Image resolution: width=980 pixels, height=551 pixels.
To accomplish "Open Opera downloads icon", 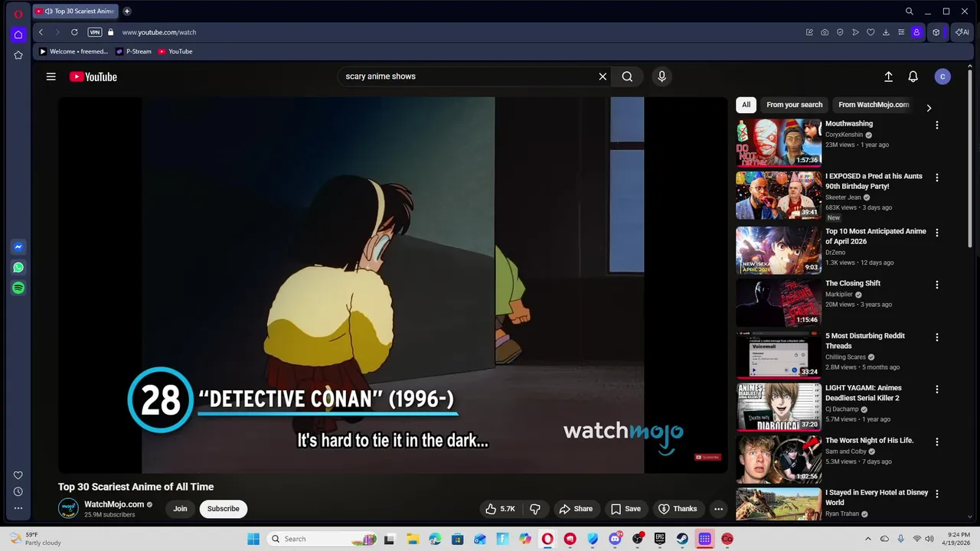I will coord(886,32).
